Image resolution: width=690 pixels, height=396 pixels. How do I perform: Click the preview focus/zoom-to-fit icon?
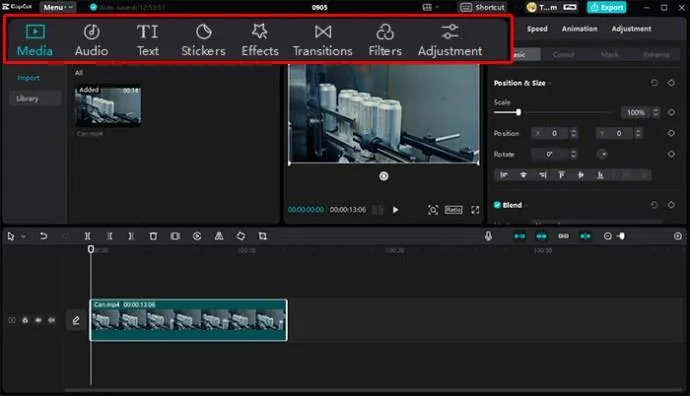pyautogui.click(x=433, y=210)
